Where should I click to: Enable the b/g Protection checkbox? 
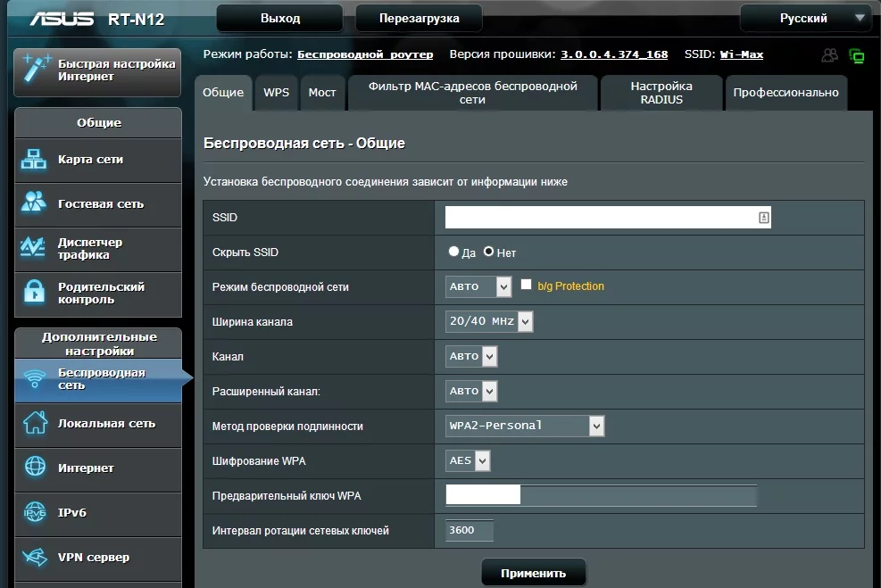(x=526, y=286)
